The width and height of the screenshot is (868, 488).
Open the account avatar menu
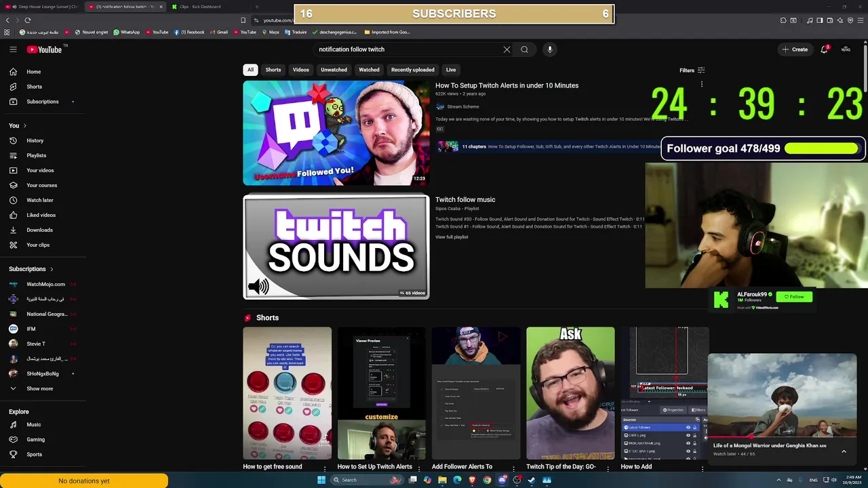[x=846, y=49]
